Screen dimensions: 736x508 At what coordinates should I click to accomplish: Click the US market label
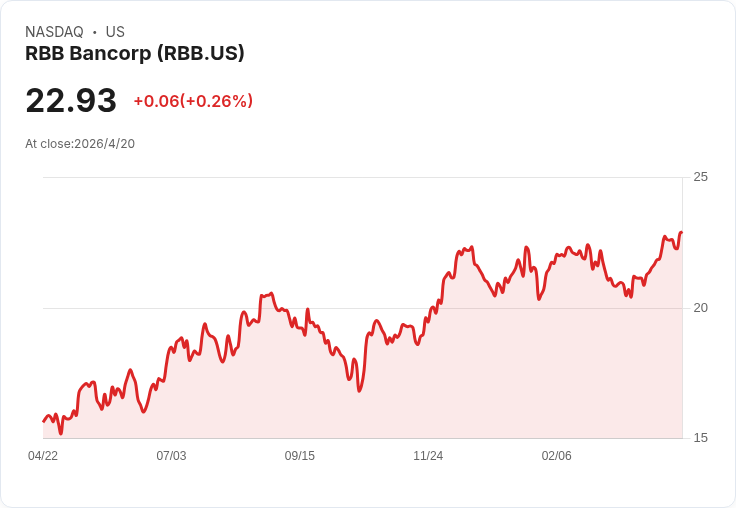tap(115, 32)
